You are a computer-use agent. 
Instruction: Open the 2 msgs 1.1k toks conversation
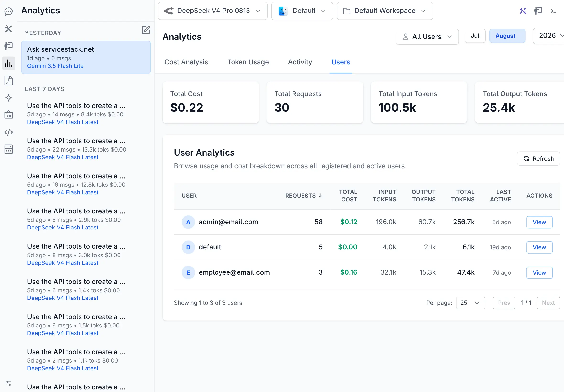86,360
